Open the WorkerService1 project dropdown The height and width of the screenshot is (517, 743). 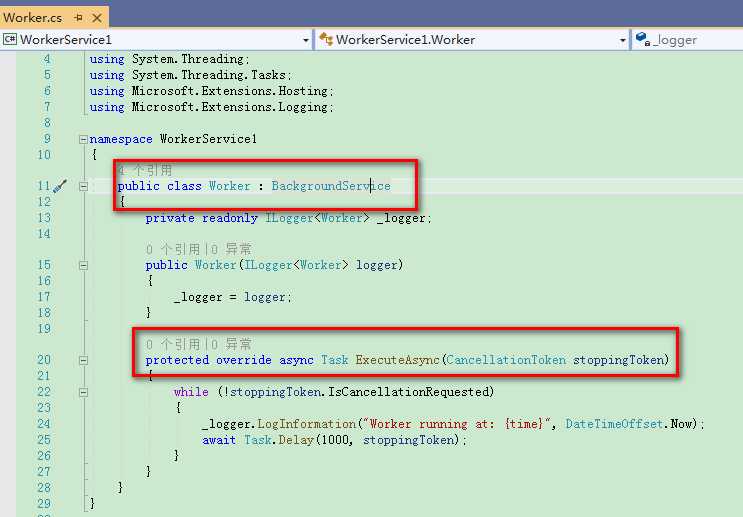306,40
